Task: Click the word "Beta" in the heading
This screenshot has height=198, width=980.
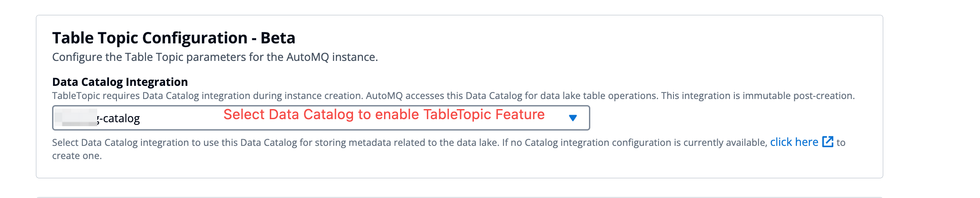Action: point(278,38)
